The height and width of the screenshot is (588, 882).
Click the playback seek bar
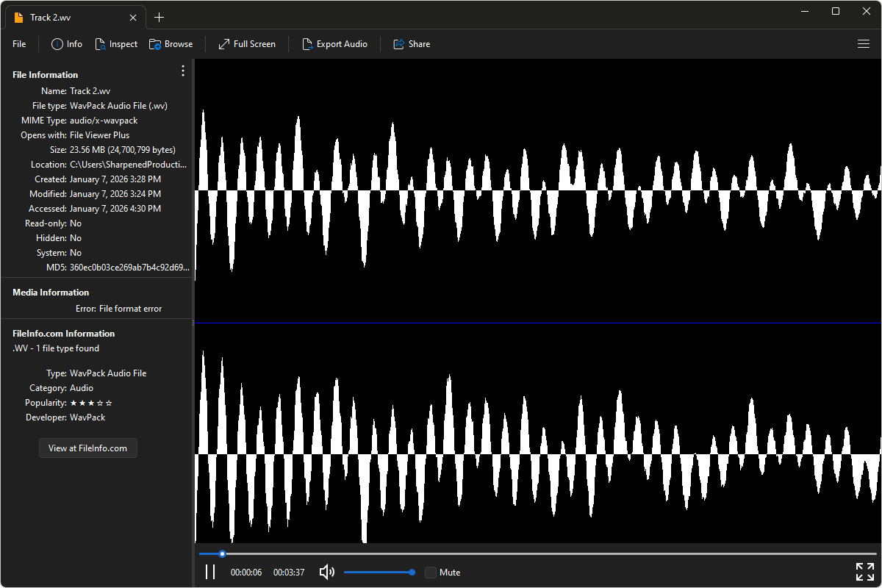pos(537,553)
